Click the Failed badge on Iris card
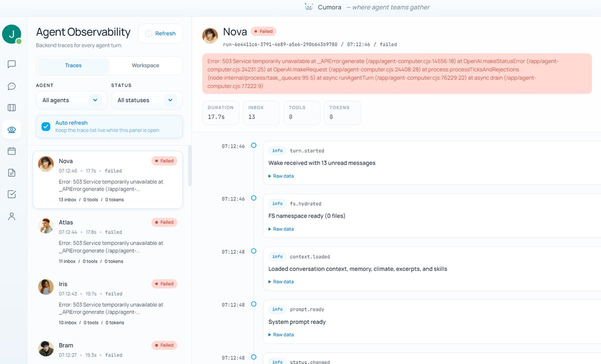601x364 pixels. (164, 284)
